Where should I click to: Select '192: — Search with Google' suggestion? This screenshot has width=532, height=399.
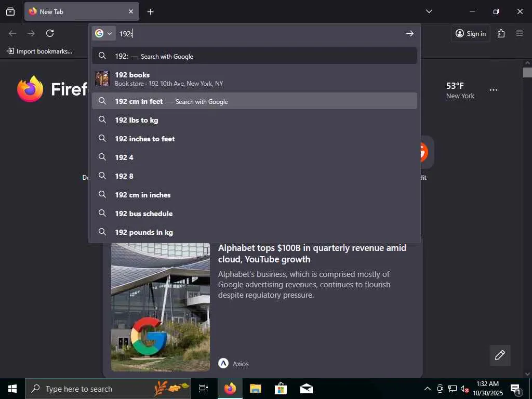coord(255,56)
